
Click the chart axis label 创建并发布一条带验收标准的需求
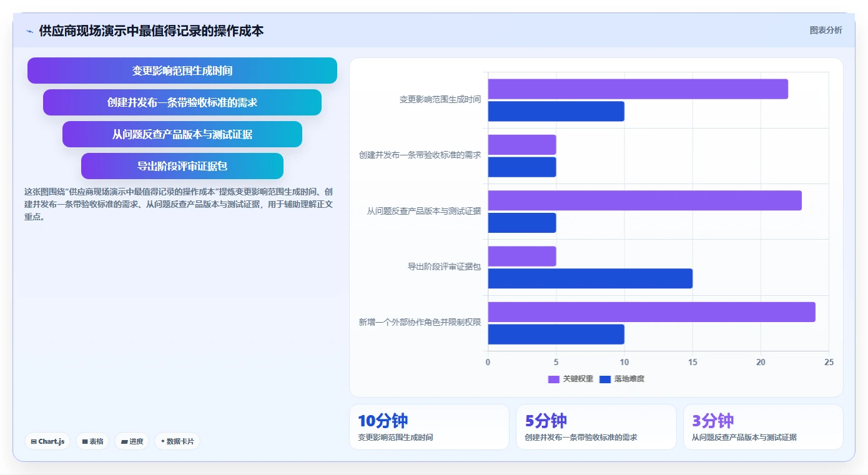(420, 155)
